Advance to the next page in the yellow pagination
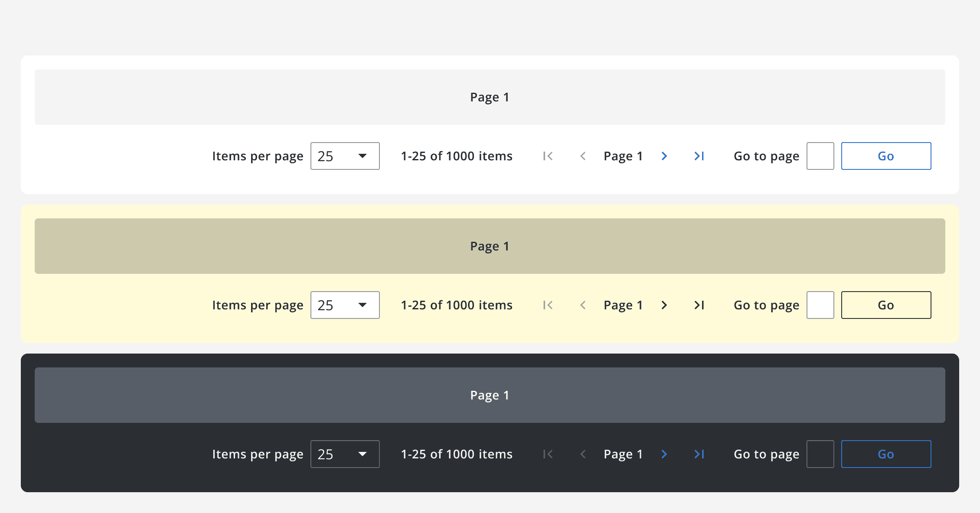 pos(664,305)
